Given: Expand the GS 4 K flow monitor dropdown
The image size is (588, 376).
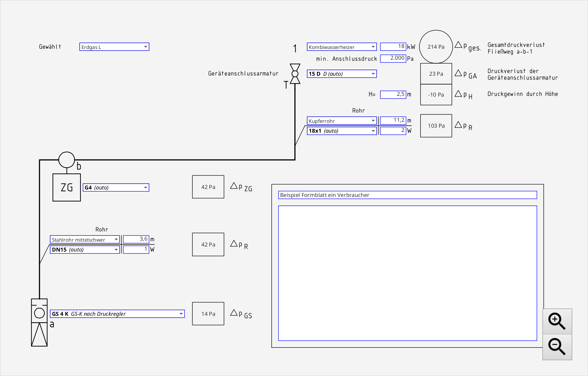Looking at the screenshot, I should coord(117,314).
